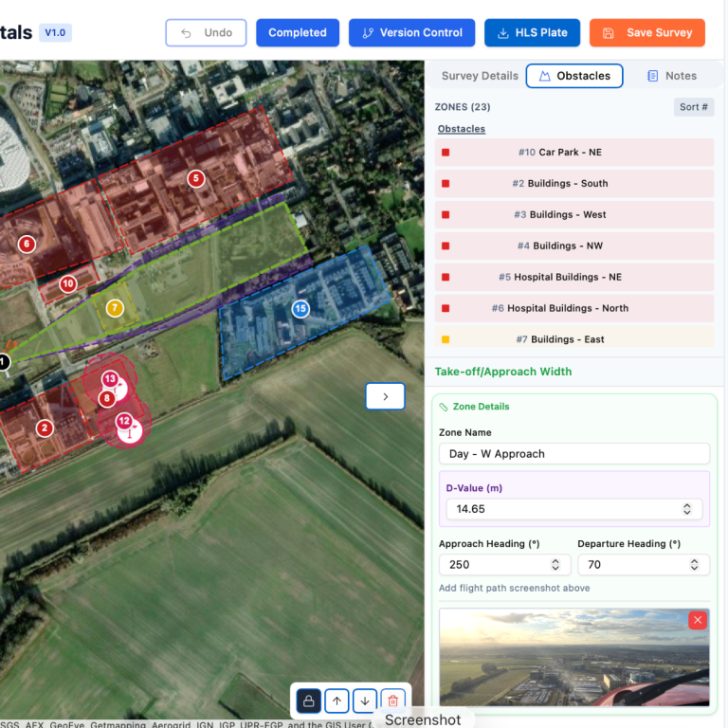Remove the flight path screenshot with red X
The width and height of the screenshot is (728, 728).
click(x=698, y=620)
